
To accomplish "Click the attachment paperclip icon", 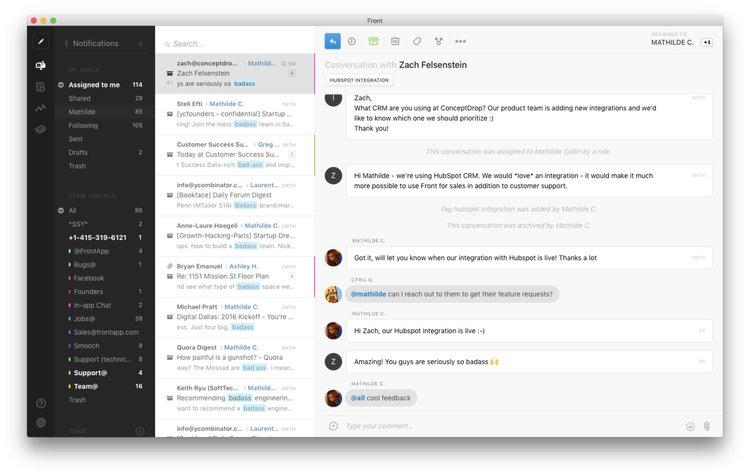I will pos(707,426).
